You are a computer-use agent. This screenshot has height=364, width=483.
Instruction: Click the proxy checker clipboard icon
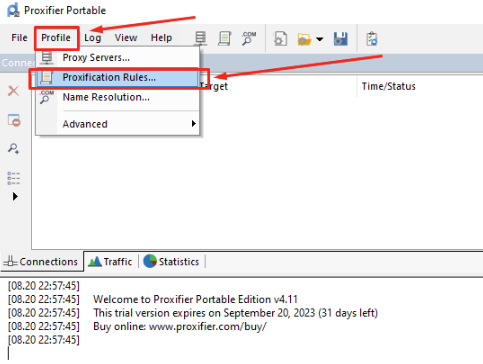[372, 39]
